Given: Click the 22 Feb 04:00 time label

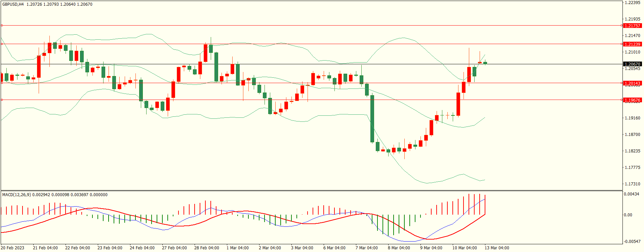Looking at the screenshot, I should coord(78,248).
